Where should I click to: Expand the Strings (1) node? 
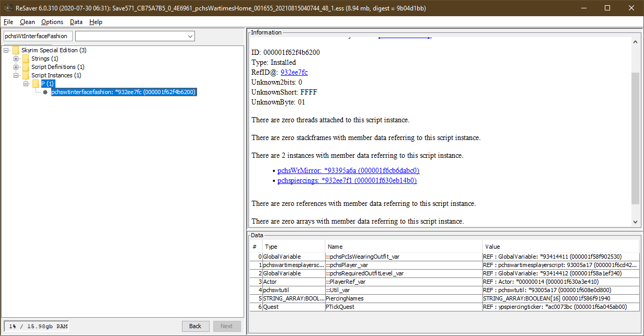(16, 59)
